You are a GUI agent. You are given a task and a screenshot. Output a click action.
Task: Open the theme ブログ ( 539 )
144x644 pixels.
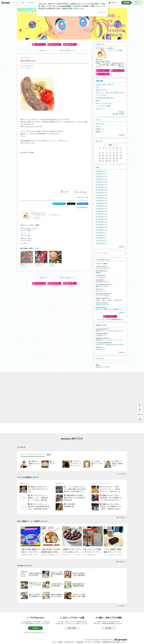coord(100,124)
